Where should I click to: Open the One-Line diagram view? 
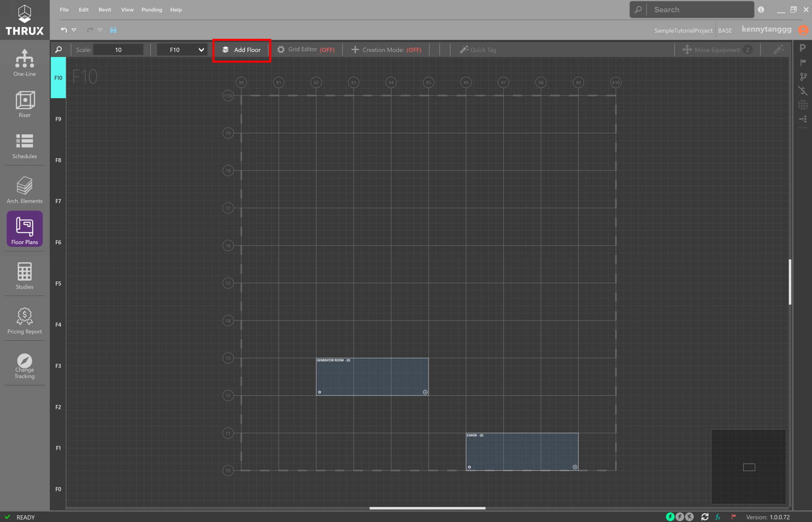[24, 63]
